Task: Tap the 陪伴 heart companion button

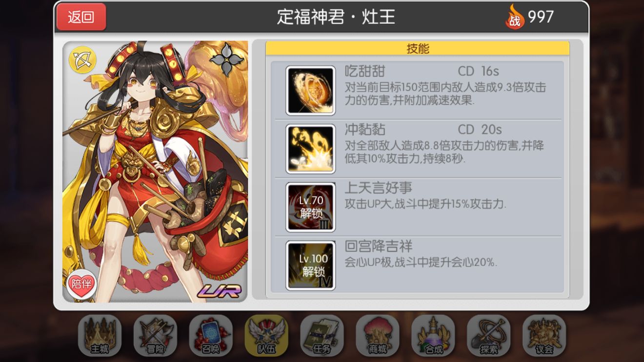Action: click(81, 284)
